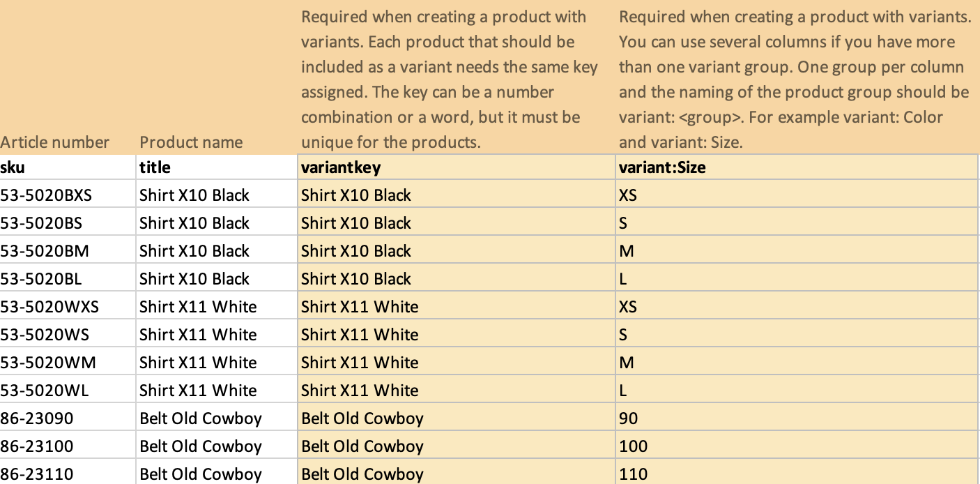Select the cell with sku 86-23090
The width and height of the screenshot is (980, 484).
pyautogui.click(x=68, y=418)
